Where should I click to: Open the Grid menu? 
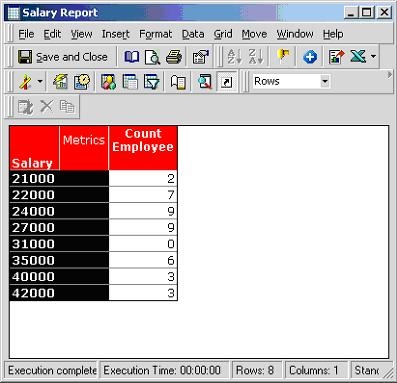click(x=223, y=34)
